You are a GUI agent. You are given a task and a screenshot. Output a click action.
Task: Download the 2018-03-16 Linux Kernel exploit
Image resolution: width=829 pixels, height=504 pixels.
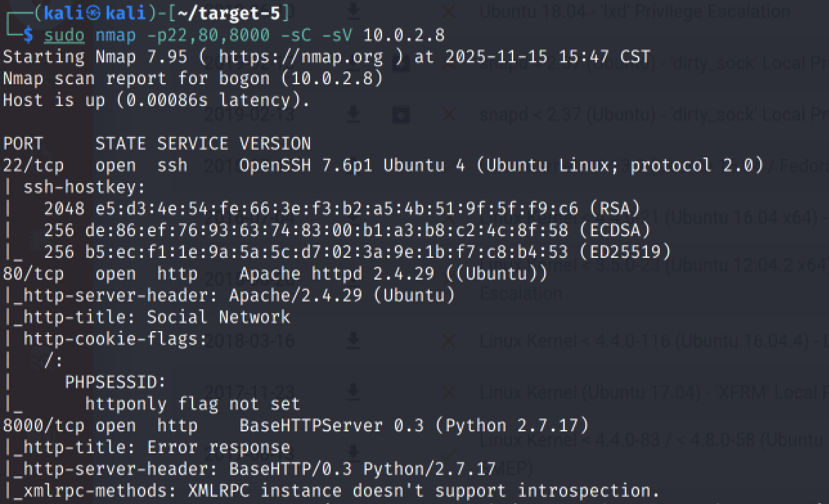coord(352,341)
